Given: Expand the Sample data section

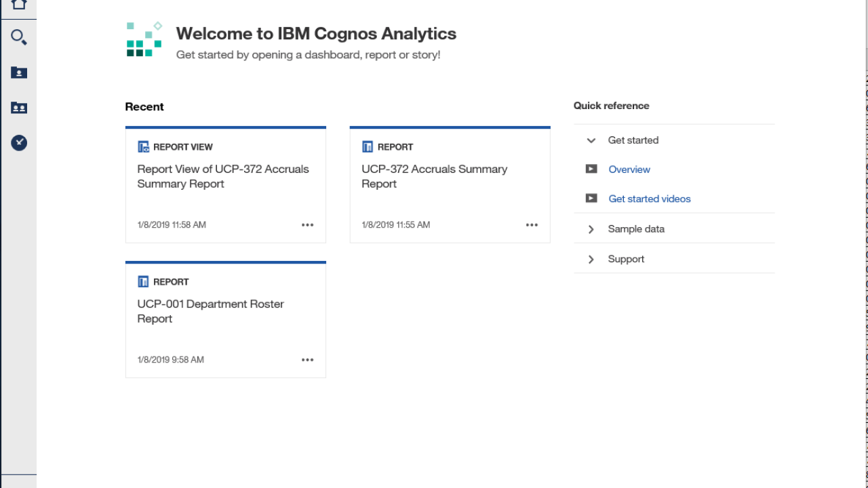Looking at the screenshot, I should (591, 229).
